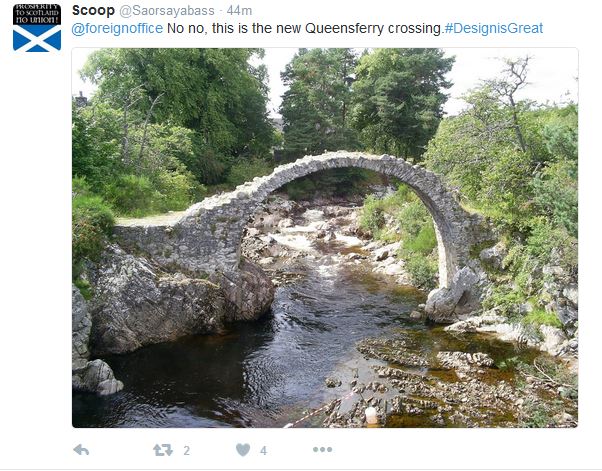Click the Scoop display name

(x=93, y=10)
